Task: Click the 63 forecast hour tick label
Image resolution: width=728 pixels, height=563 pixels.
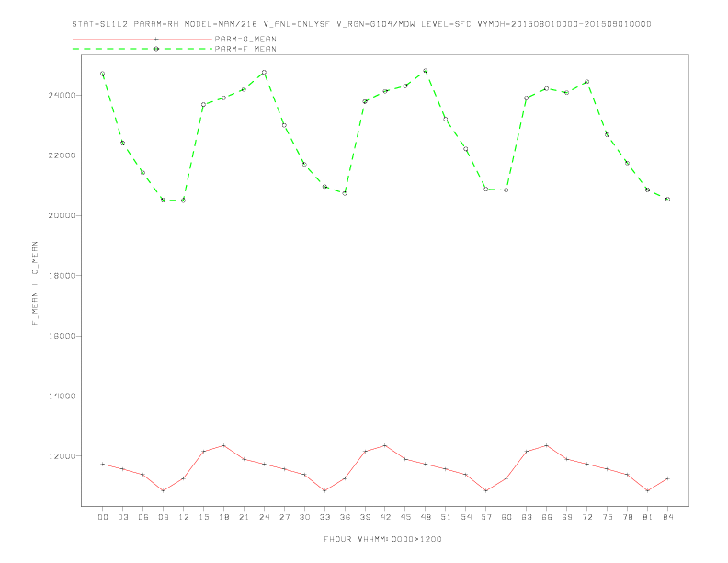Action: (x=527, y=517)
